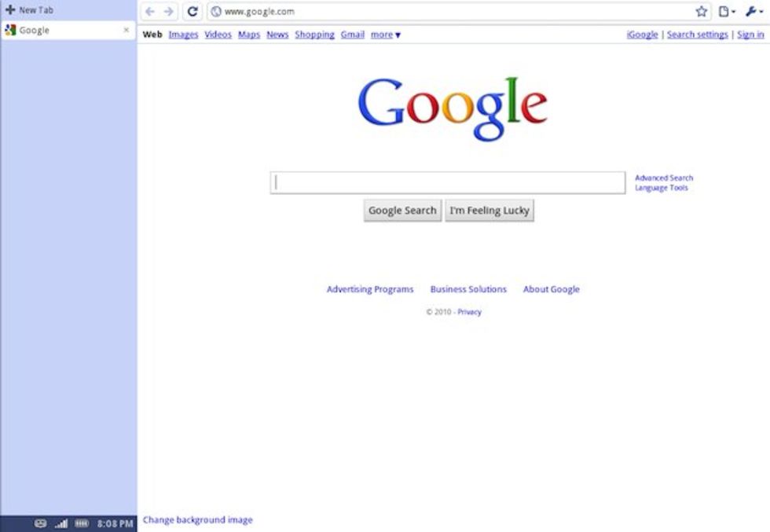Open the page menu icon
The height and width of the screenshot is (532, 770).
pyautogui.click(x=726, y=11)
